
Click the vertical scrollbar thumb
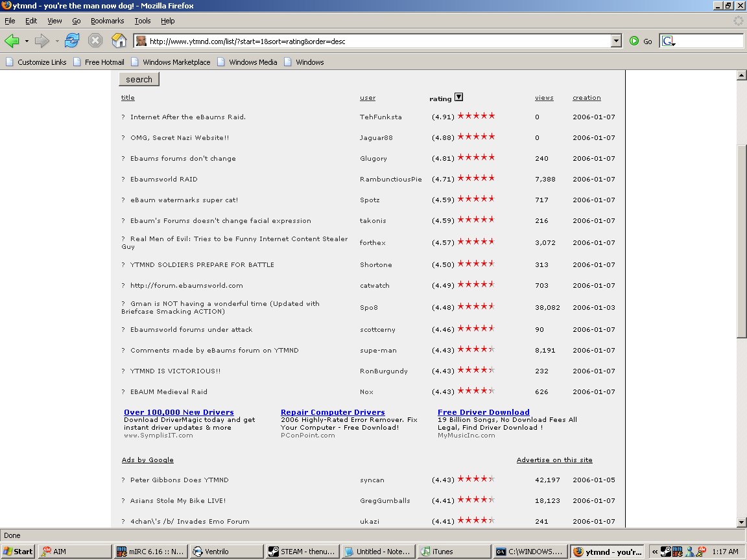pos(742,240)
